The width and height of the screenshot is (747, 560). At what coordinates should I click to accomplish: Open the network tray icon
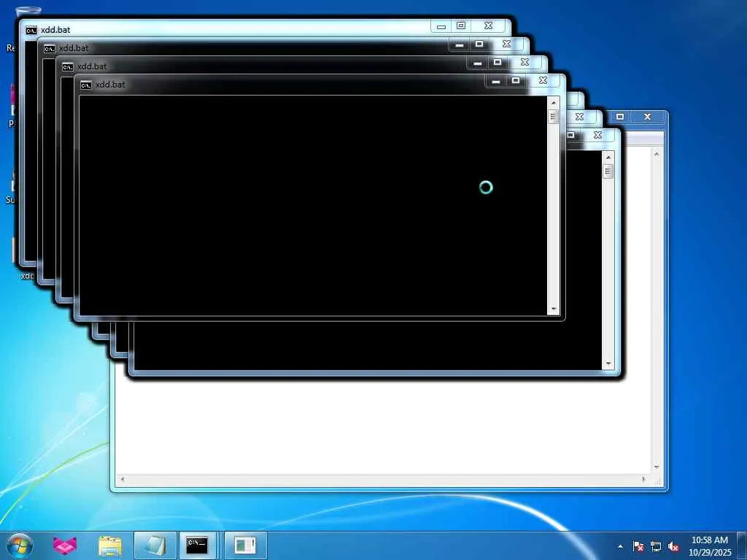pos(656,546)
